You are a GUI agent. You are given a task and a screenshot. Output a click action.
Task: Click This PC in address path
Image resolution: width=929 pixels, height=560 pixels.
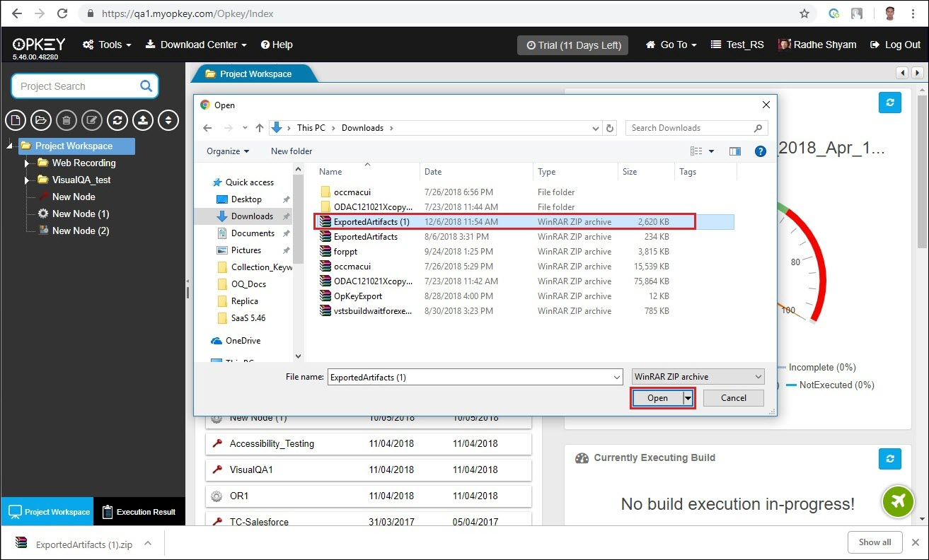311,128
